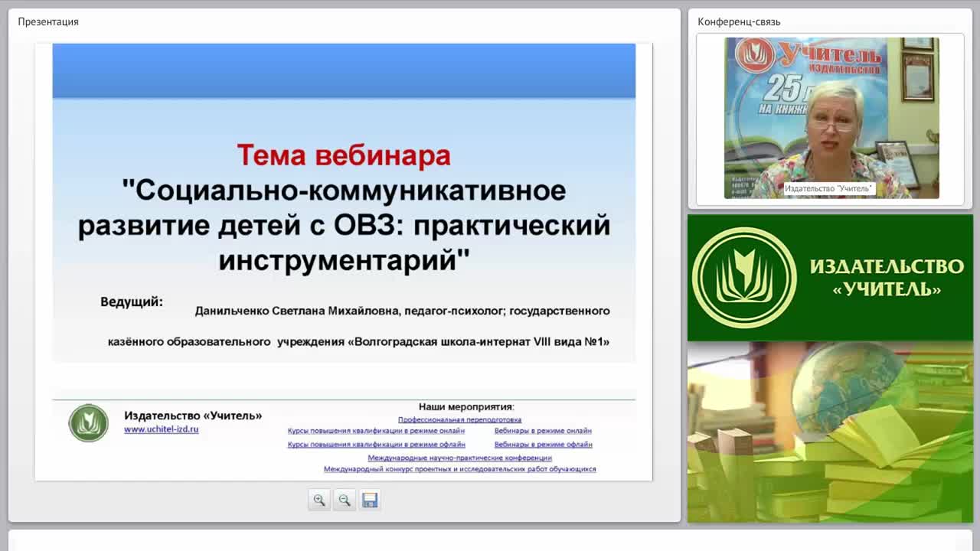Save the presentation with the floppy icon
980x551 pixels.
(370, 500)
